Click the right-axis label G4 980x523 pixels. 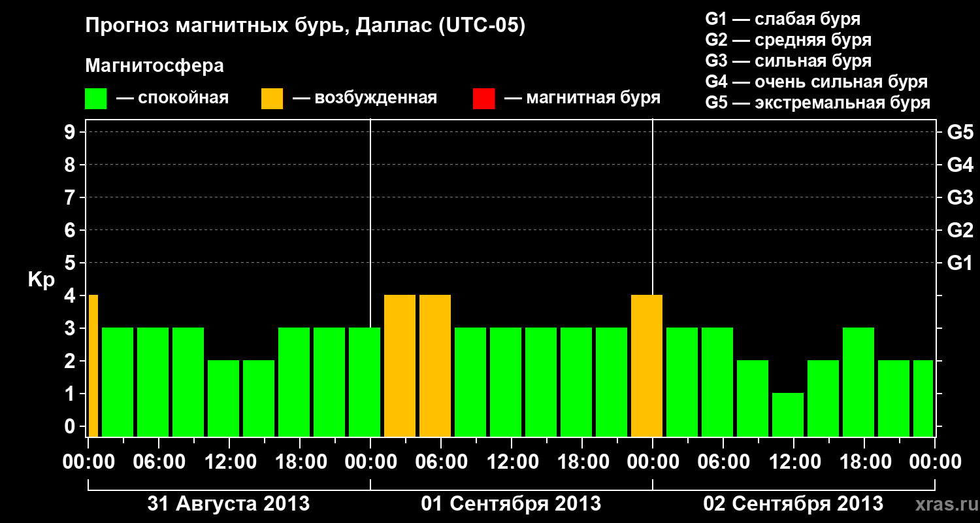click(x=960, y=165)
